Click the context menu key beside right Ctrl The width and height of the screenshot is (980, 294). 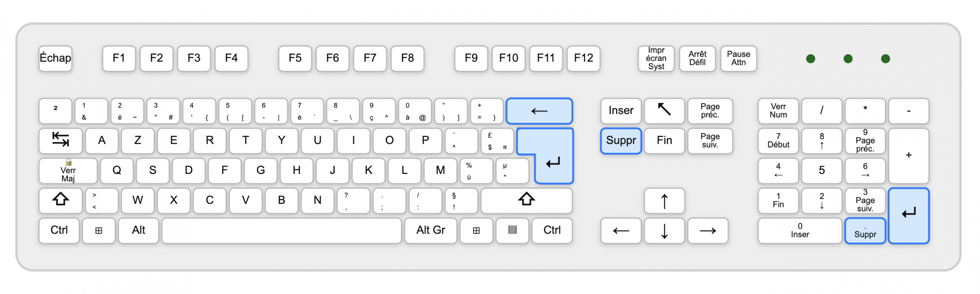512,231
